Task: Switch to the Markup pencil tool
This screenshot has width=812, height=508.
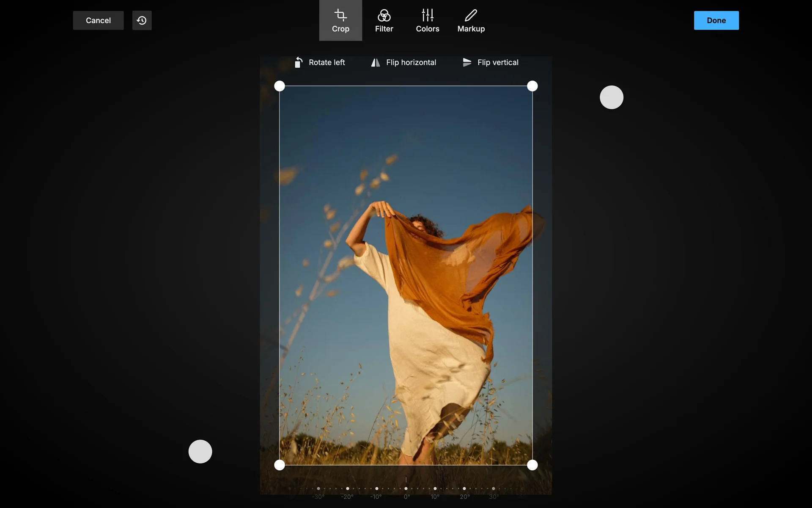Action: click(x=471, y=20)
